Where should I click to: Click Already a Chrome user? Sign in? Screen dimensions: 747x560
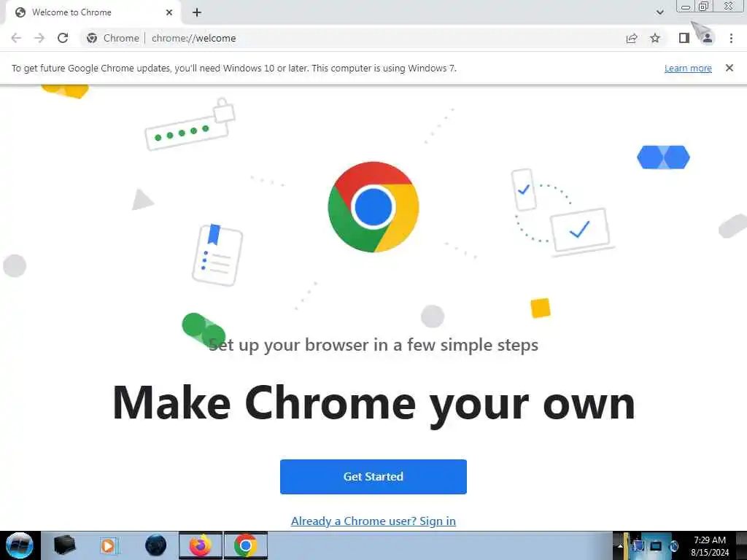pyautogui.click(x=373, y=521)
